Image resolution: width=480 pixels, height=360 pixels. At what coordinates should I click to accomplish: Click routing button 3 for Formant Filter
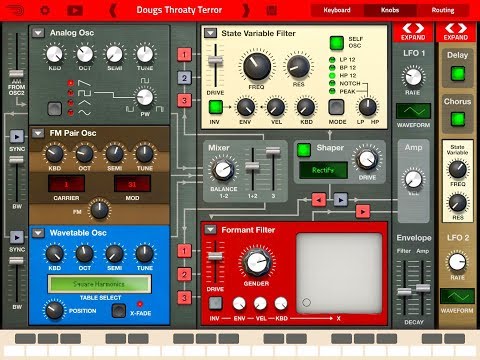(184, 298)
